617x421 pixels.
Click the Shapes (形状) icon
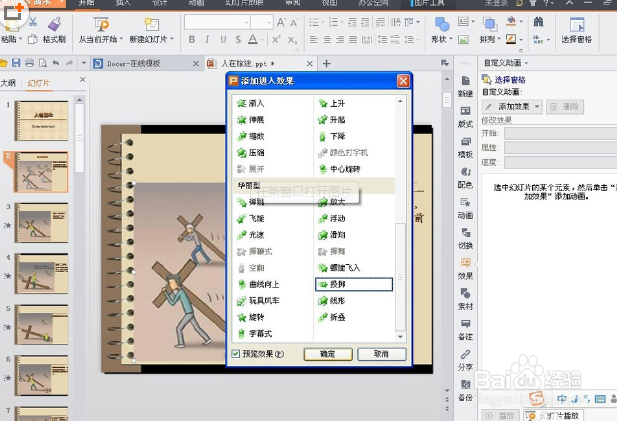point(442,24)
